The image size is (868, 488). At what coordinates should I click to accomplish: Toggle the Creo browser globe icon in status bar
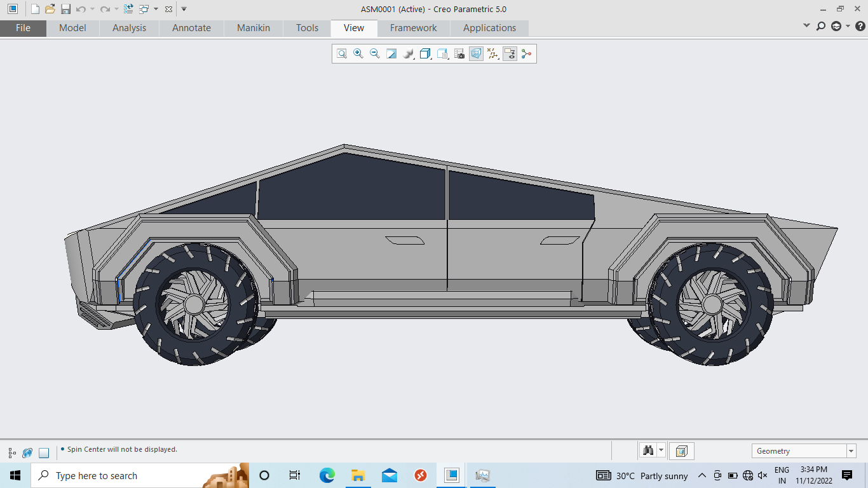pos(27,453)
